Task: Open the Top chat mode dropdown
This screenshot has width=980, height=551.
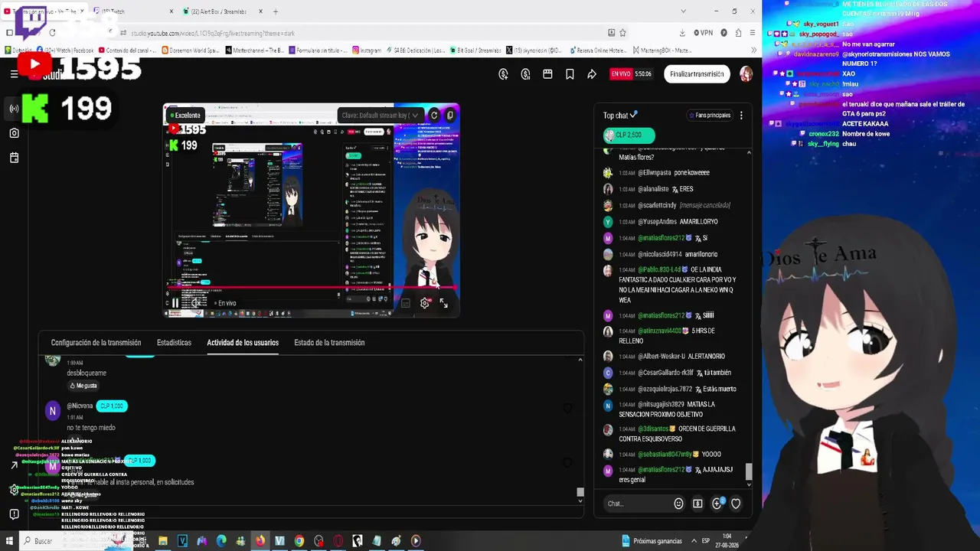Action: [x=620, y=116]
